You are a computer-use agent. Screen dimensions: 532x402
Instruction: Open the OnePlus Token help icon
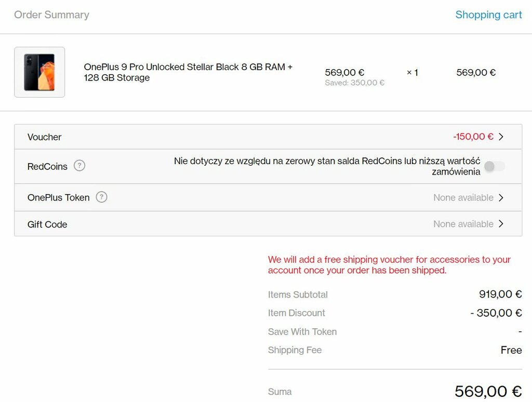(101, 197)
